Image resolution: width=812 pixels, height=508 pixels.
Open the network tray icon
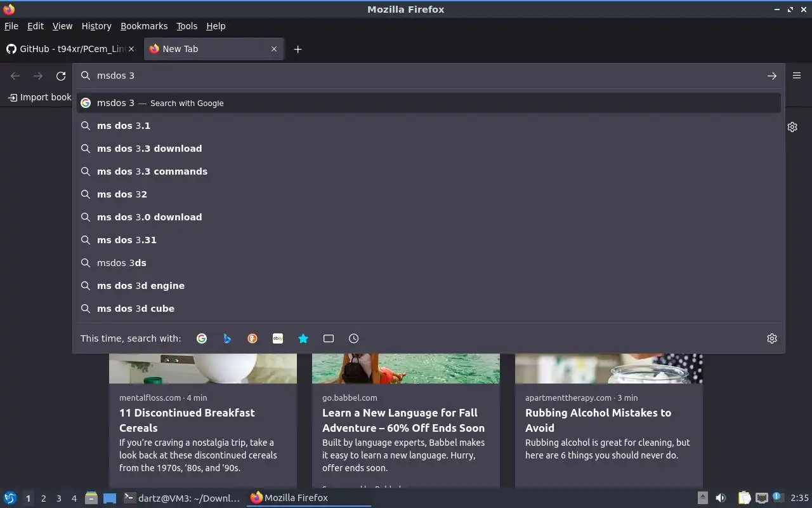pyautogui.click(x=762, y=498)
